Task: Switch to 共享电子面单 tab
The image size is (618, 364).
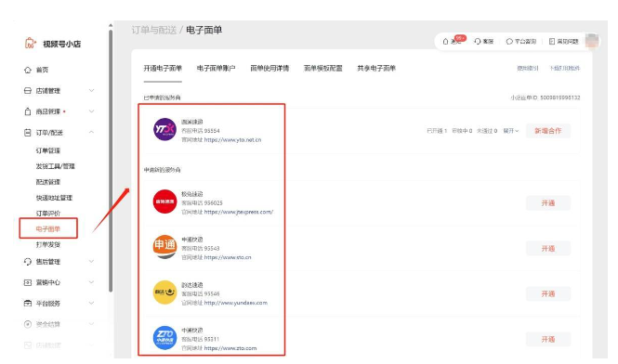Action: (376, 69)
